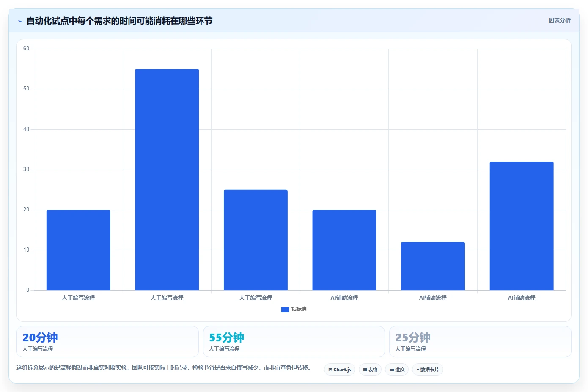Open the Chart.js chip

click(x=340, y=370)
